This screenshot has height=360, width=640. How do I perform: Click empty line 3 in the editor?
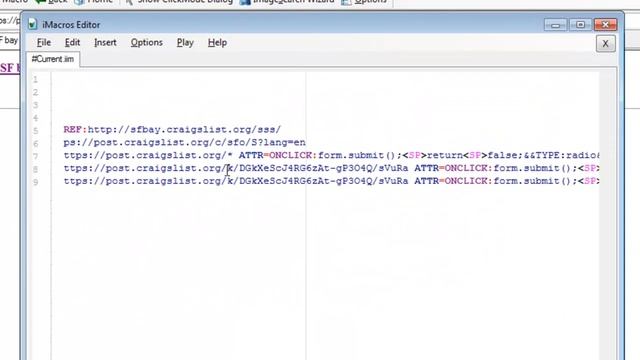click(325, 105)
